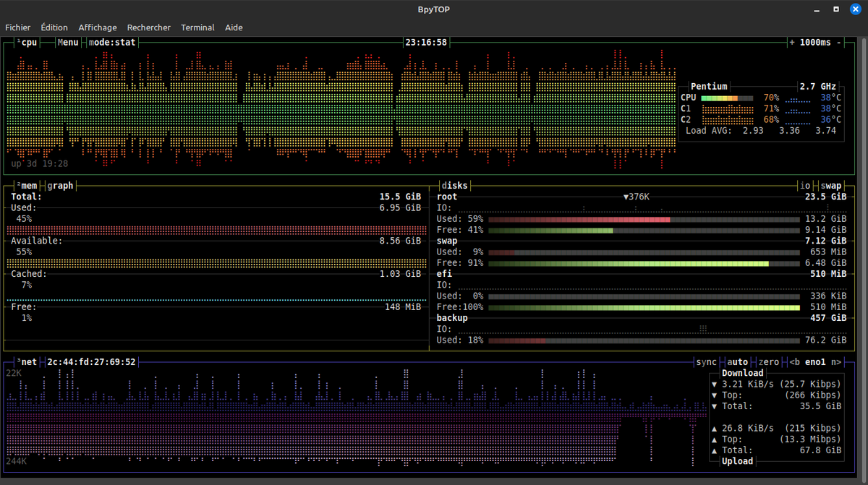The image size is (868, 485).
Task: Click the 23:16:58 clock display
Action: click(x=426, y=43)
